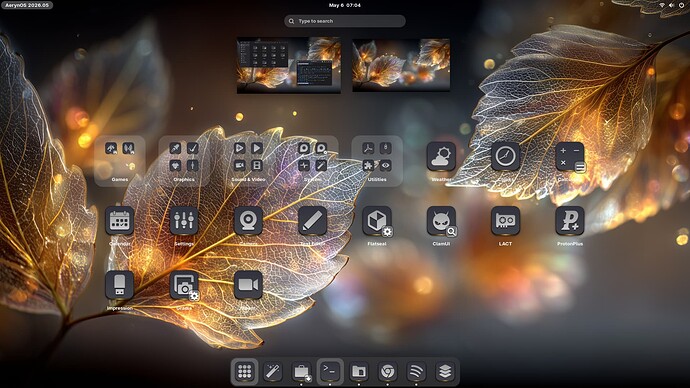This screenshot has height=388, width=690.
Task: Launch the Calculator app
Action: click(x=569, y=157)
